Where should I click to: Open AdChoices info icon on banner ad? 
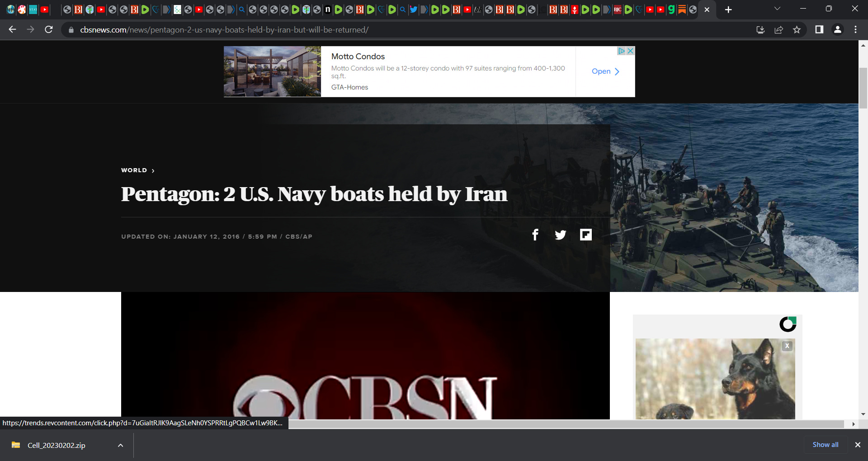622,51
